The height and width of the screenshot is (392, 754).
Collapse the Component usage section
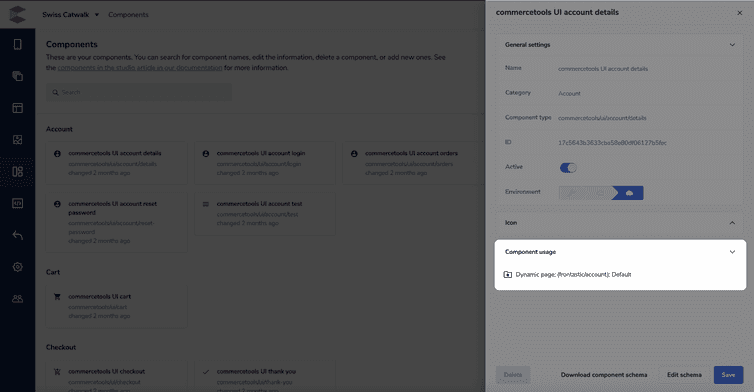pyautogui.click(x=732, y=252)
